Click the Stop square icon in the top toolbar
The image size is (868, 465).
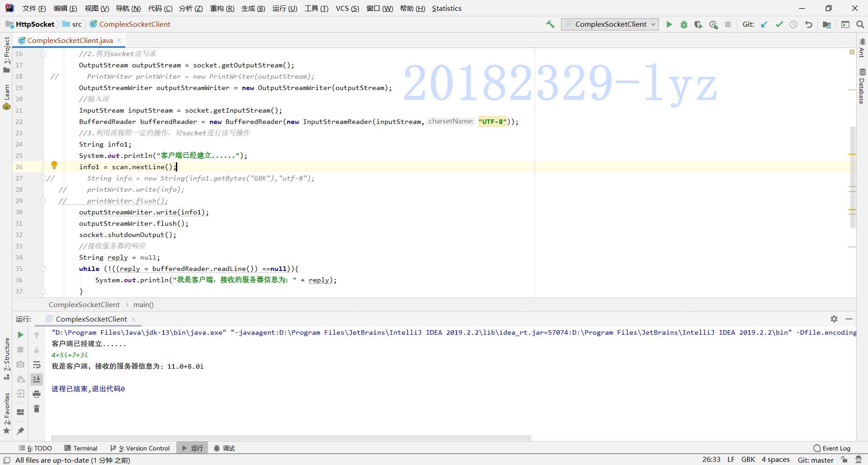(728, 24)
